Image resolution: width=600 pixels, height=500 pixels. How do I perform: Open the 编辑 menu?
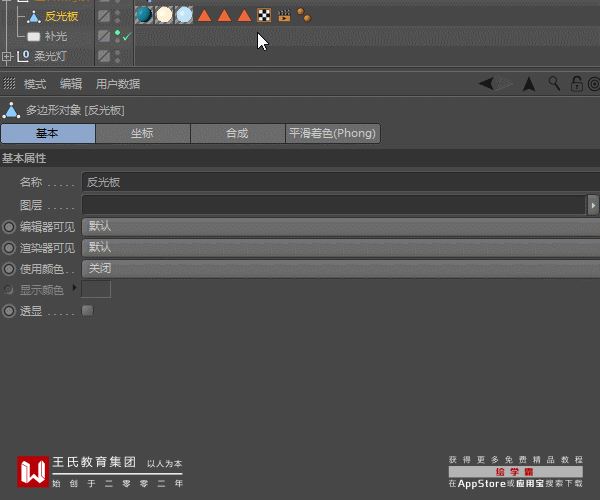(x=71, y=84)
